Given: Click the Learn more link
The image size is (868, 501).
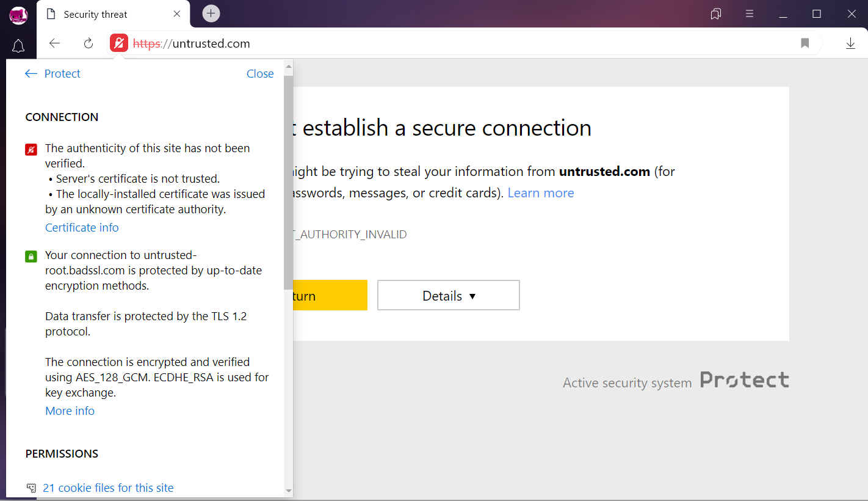Looking at the screenshot, I should click(x=540, y=192).
